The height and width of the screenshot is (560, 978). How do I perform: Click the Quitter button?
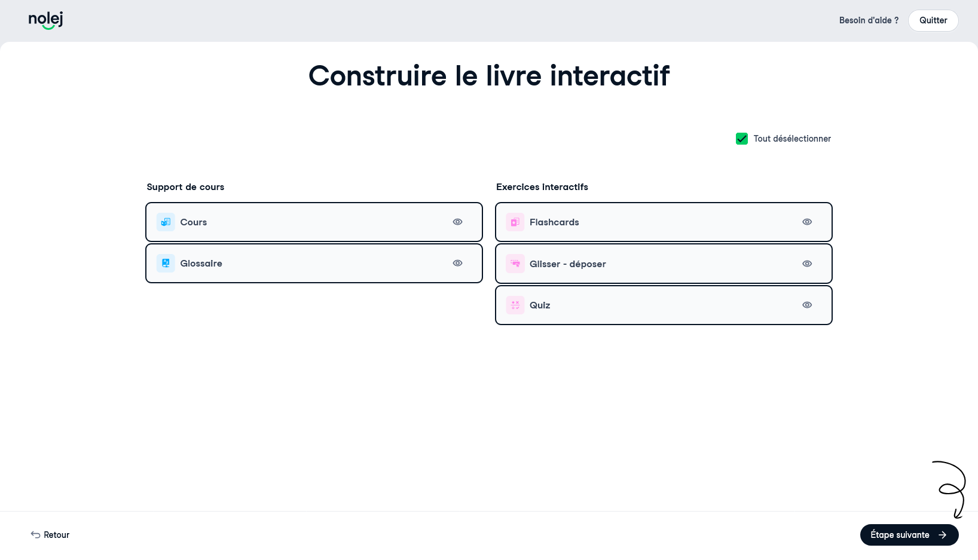click(933, 20)
